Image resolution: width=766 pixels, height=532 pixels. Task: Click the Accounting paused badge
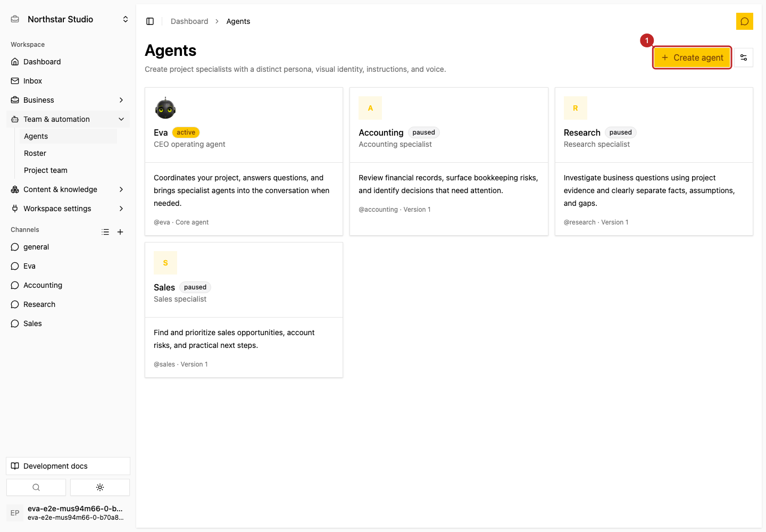(x=424, y=132)
